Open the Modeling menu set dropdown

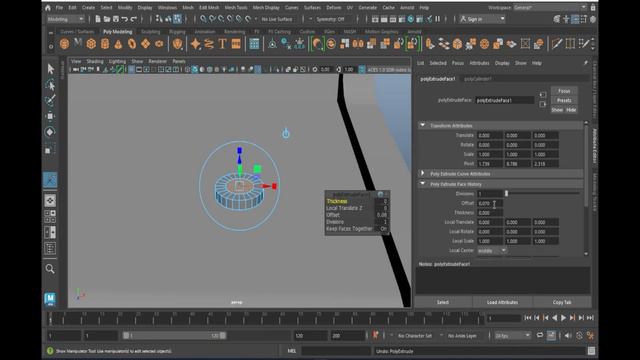coord(65,19)
